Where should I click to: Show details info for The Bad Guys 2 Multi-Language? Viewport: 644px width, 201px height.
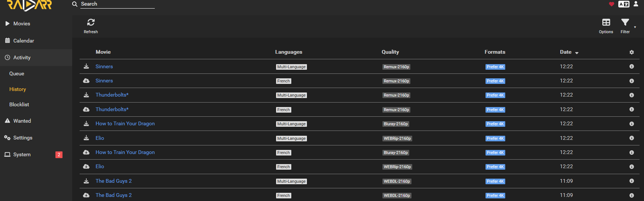(631, 181)
